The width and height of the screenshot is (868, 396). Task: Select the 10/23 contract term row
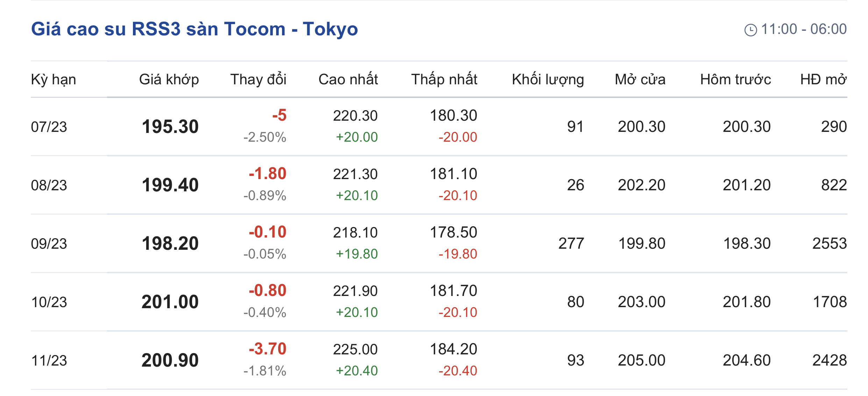point(49,302)
